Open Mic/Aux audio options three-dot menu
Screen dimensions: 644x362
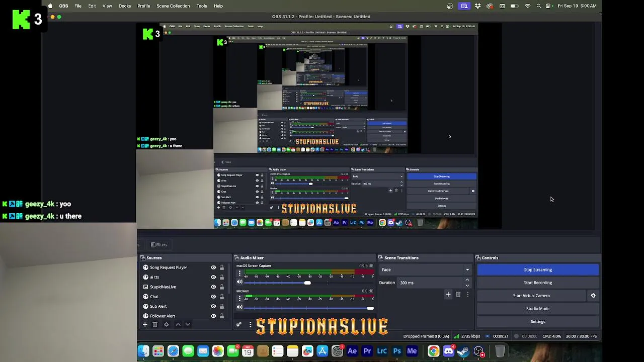(239, 299)
